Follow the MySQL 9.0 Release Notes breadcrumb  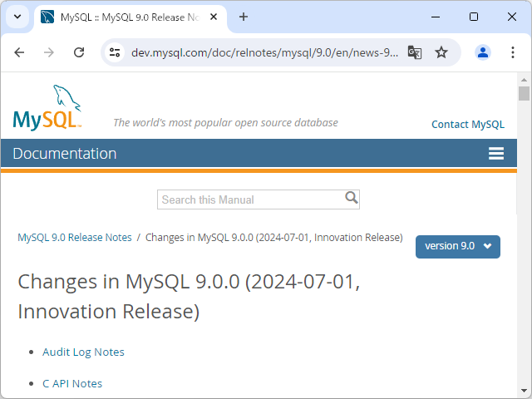click(75, 238)
